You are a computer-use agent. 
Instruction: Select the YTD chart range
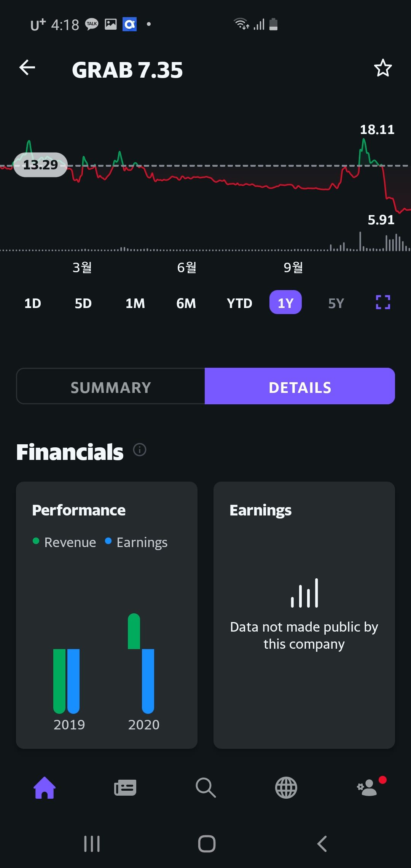(239, 303)
